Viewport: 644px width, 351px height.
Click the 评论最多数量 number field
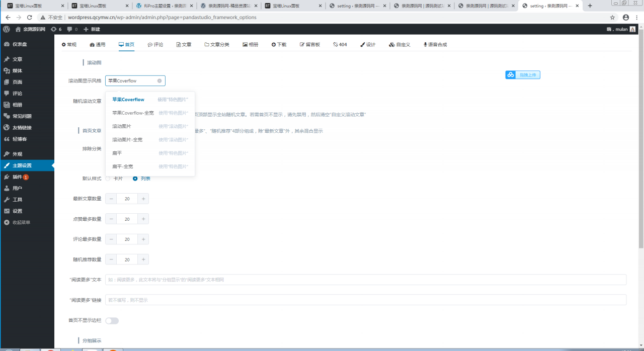pyautogui.click(x=127, y=239)
